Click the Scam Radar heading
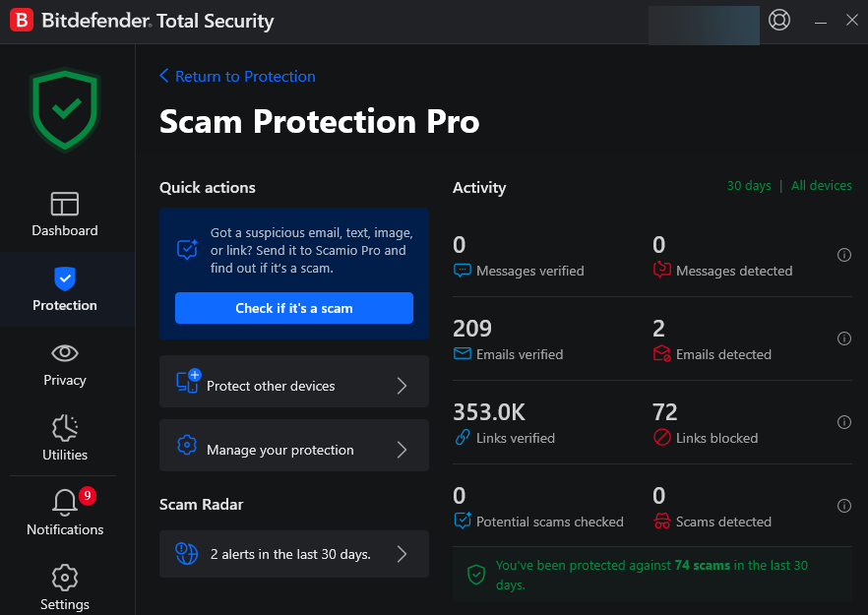 (x=202, y=504)
